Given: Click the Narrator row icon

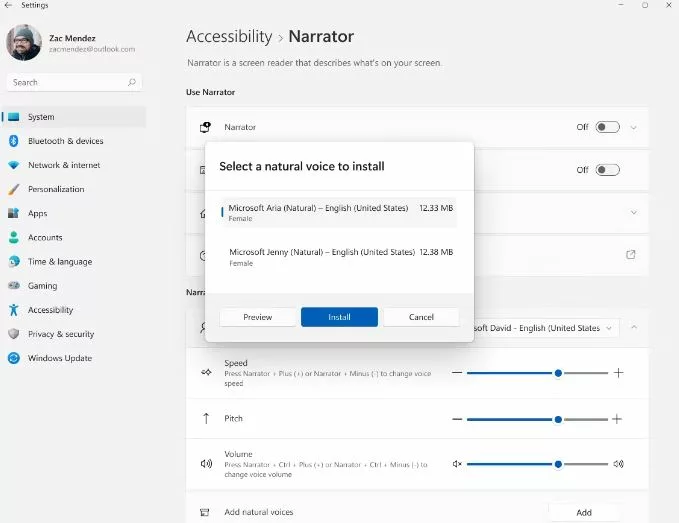Looking at the screenshot, I should click(205, 127).
